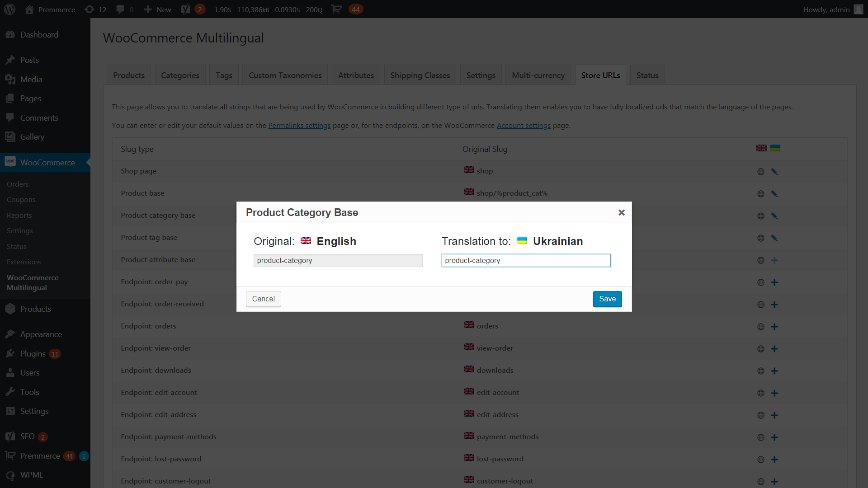The width and height of the screenshot is (868, 488).
Task: Open Pages in the sidebar
Action: point(30,99)
